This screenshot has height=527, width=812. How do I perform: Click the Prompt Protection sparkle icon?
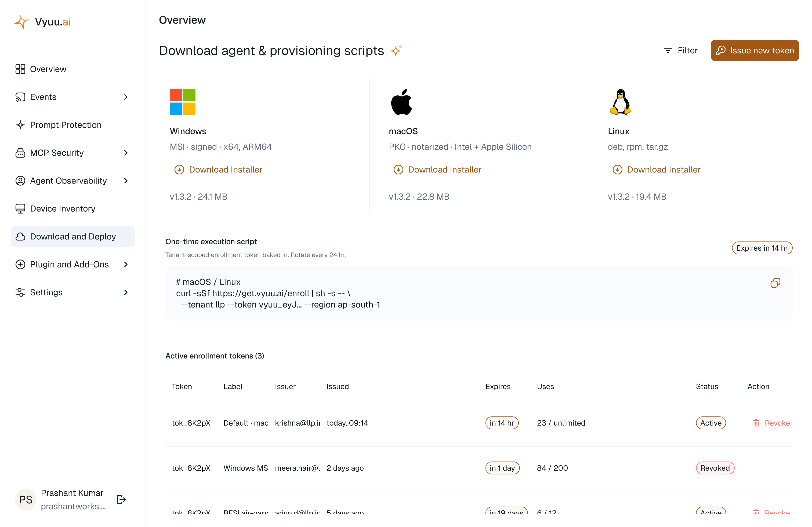(20, 125)
